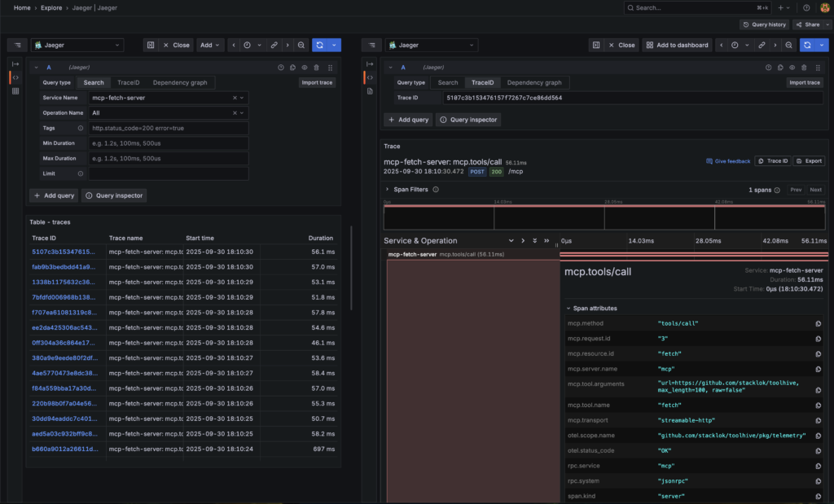834x504 pixels.
Task: Toggle the split pane icon beside Close
Action: click(150, 45)
